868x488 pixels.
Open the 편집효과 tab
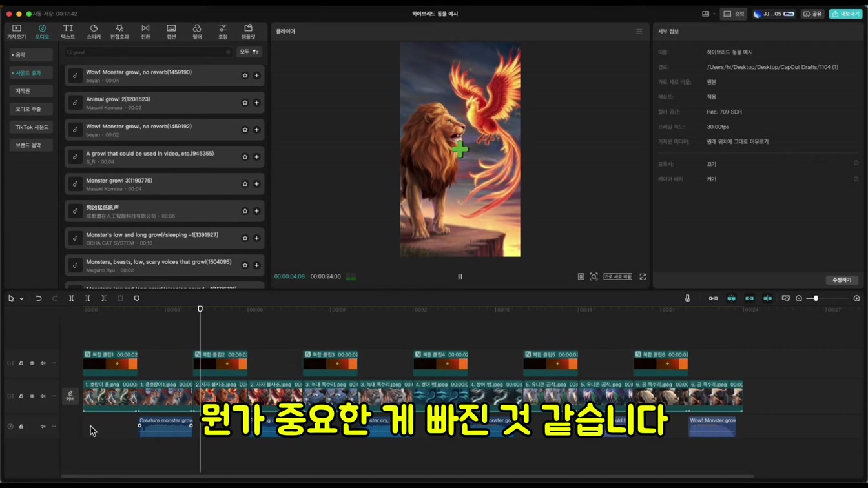point(119,32)
